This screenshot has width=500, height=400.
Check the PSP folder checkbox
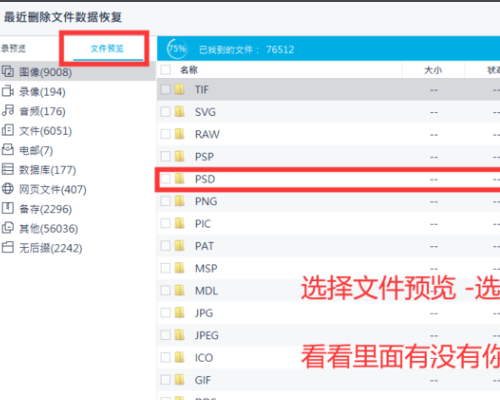(166, 156)
